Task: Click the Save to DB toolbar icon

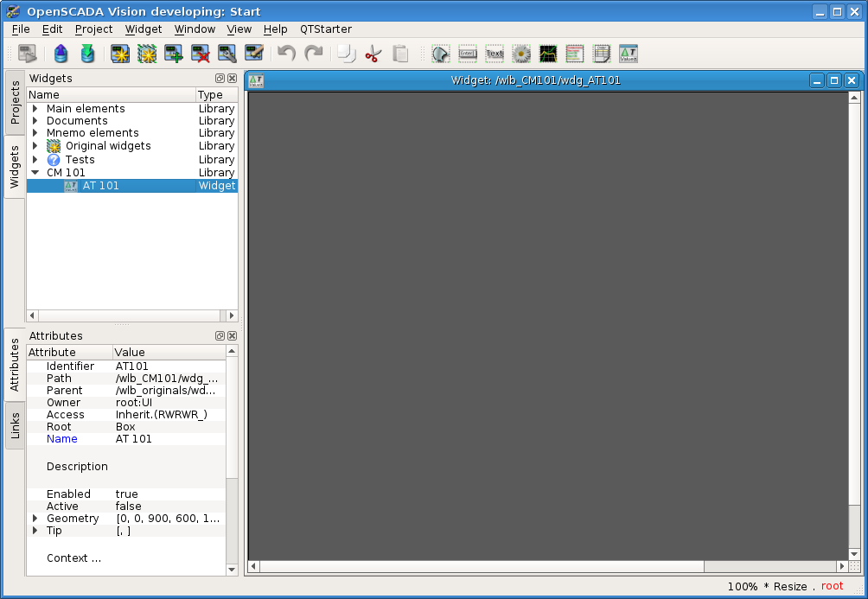Action: pyautogui.click(x=87, y=54)
